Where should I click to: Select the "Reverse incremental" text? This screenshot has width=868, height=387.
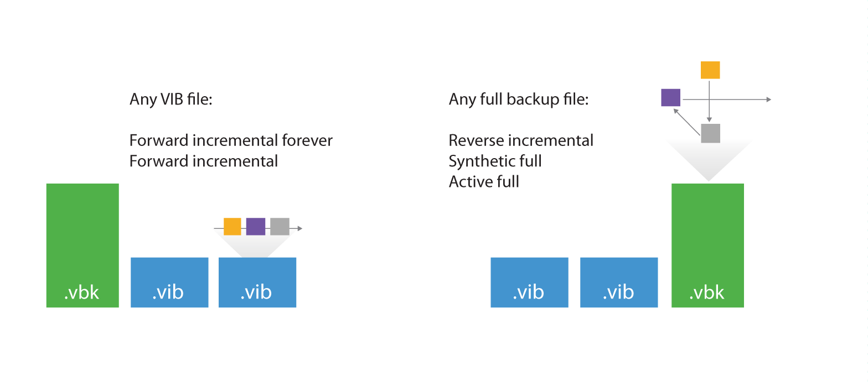tap(521, 140)
